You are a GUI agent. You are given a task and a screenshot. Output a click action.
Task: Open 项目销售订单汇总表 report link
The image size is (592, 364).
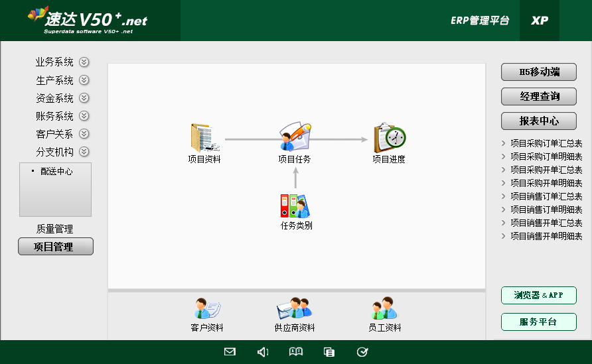pyautogui.click(x=546, y=196)
